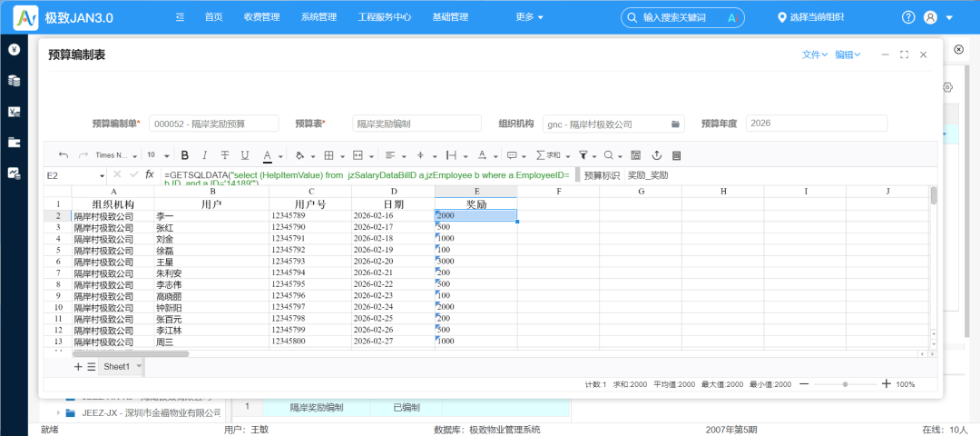Expand the 更多 navigation dropdown
The height and width of the screenshot is (436, 980).
[x=529, y=17]
